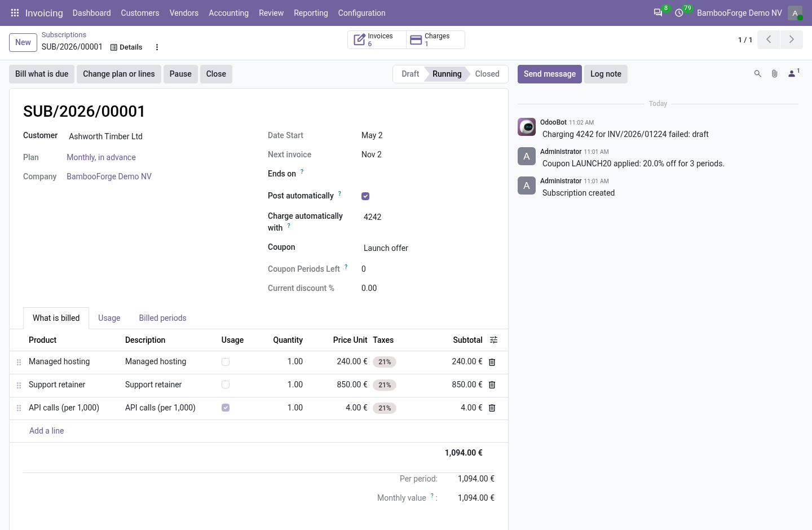Open the apps grid menu icon

15,13
